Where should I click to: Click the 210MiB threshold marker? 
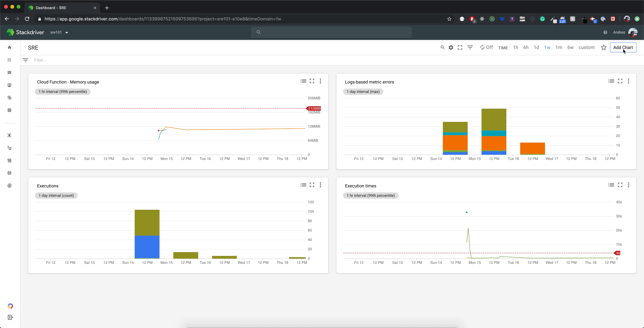(x=314, y=108)
